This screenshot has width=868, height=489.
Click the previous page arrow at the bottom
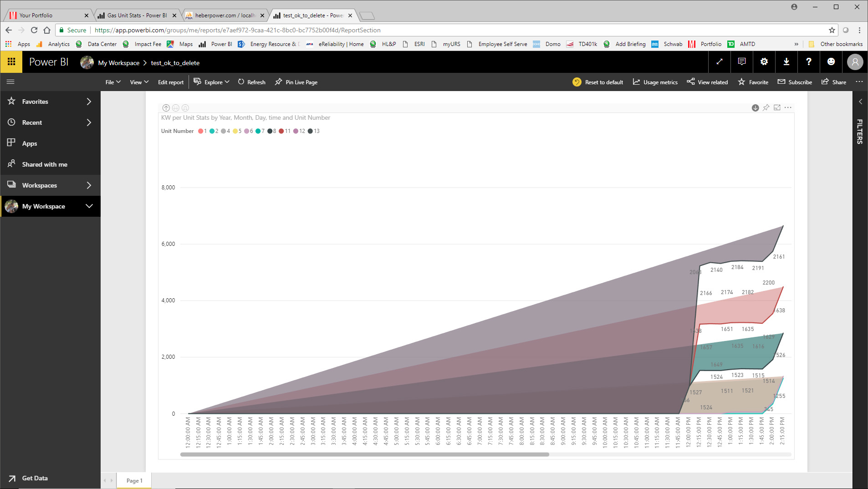[x=104, y=480]
